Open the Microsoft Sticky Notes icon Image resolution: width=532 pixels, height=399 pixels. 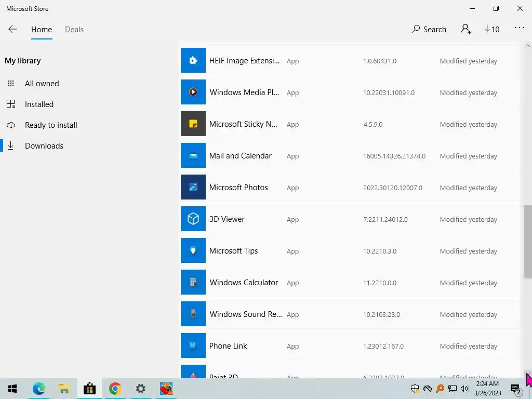(x=193, y=124)
